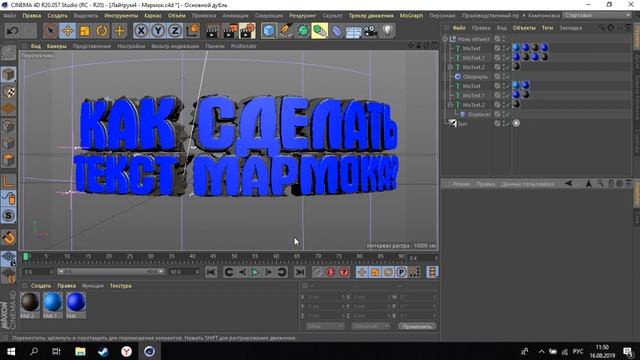This screenshot has height=360, width=640.
Task: Select the Displacer object in tree
Action: (479, 114)
